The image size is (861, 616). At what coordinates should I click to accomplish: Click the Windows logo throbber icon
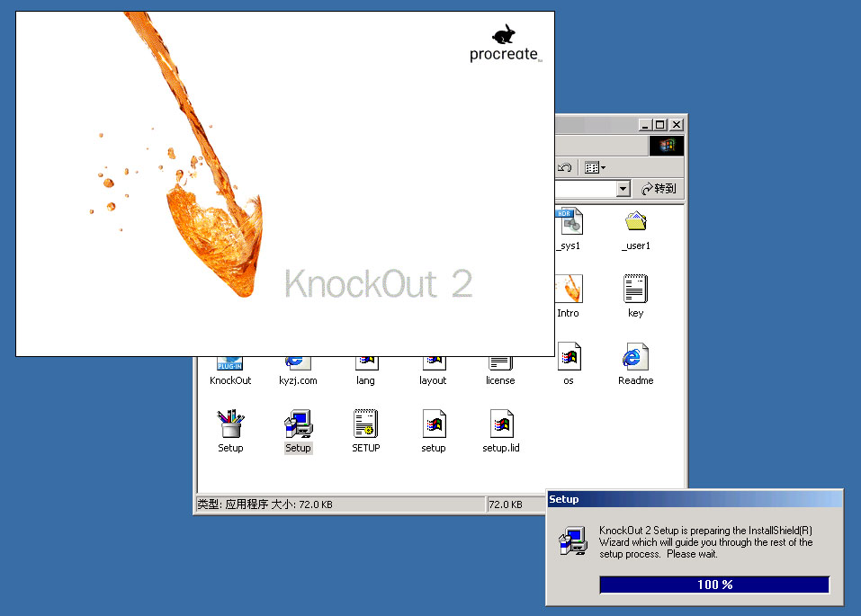(667, 146)
